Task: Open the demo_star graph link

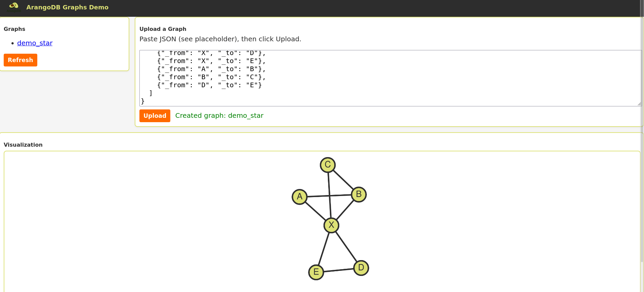Action: (35, 43)
